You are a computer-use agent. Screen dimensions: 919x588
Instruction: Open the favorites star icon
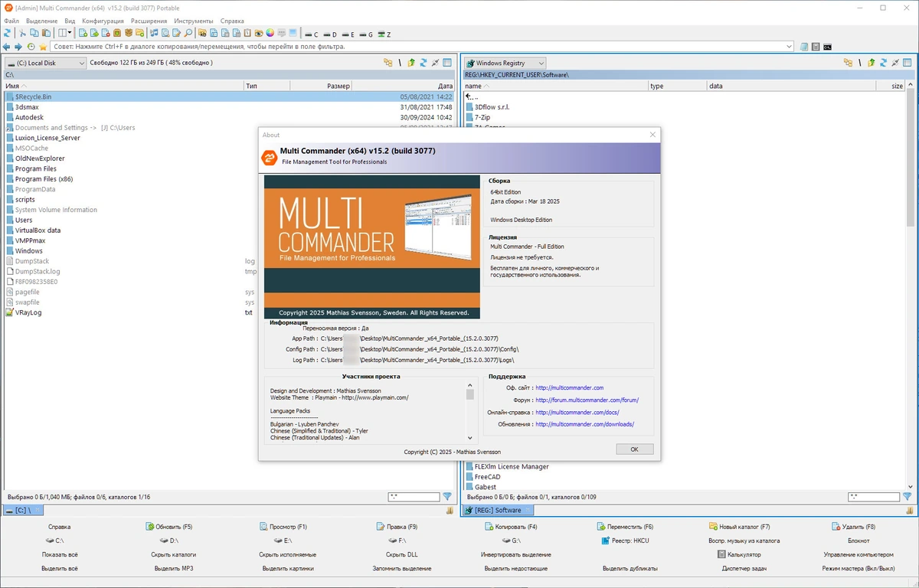[x=43, y=47]
